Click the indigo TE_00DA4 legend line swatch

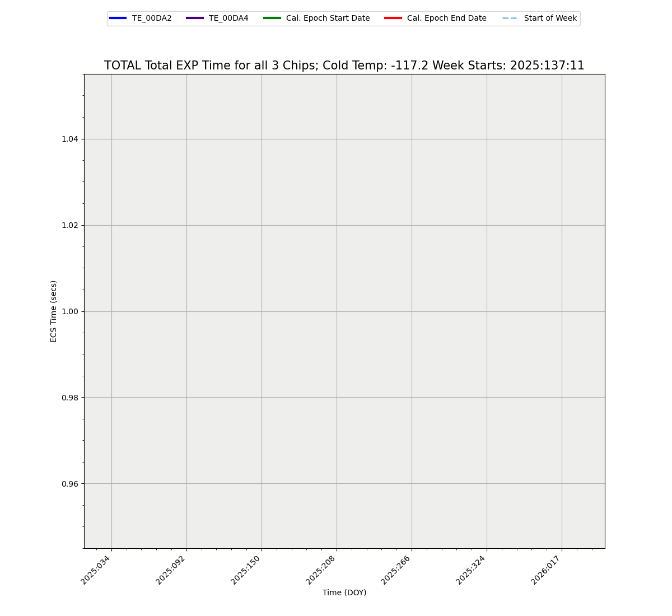(195, 18)
